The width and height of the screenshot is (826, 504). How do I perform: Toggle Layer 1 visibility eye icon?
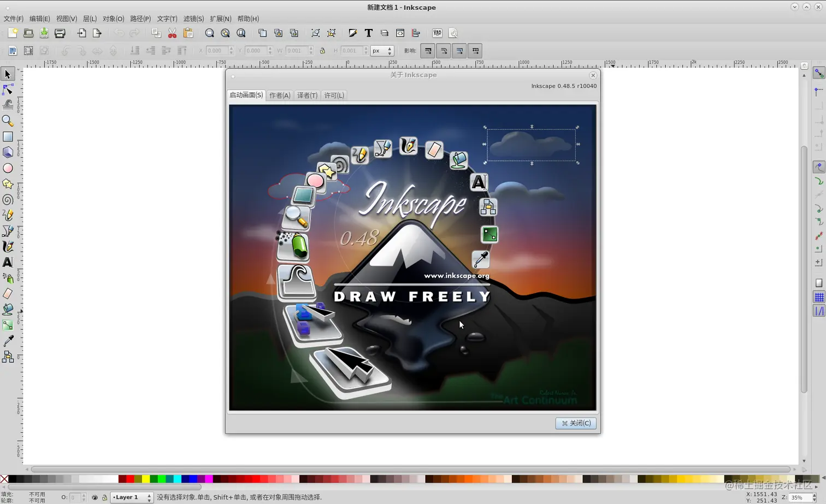pyautogui.click(x=95, y=497)
